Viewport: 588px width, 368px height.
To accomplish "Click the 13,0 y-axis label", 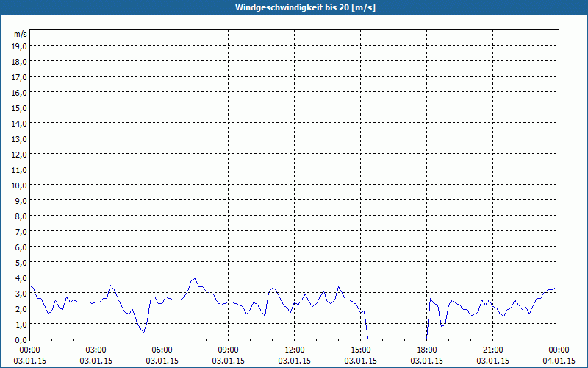I will [x=21, y=139].
